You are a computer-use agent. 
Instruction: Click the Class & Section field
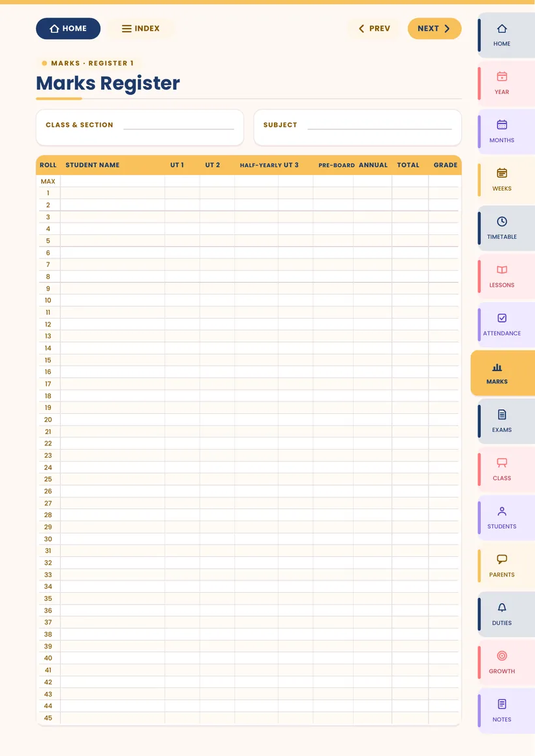click(x=140, y=127)
